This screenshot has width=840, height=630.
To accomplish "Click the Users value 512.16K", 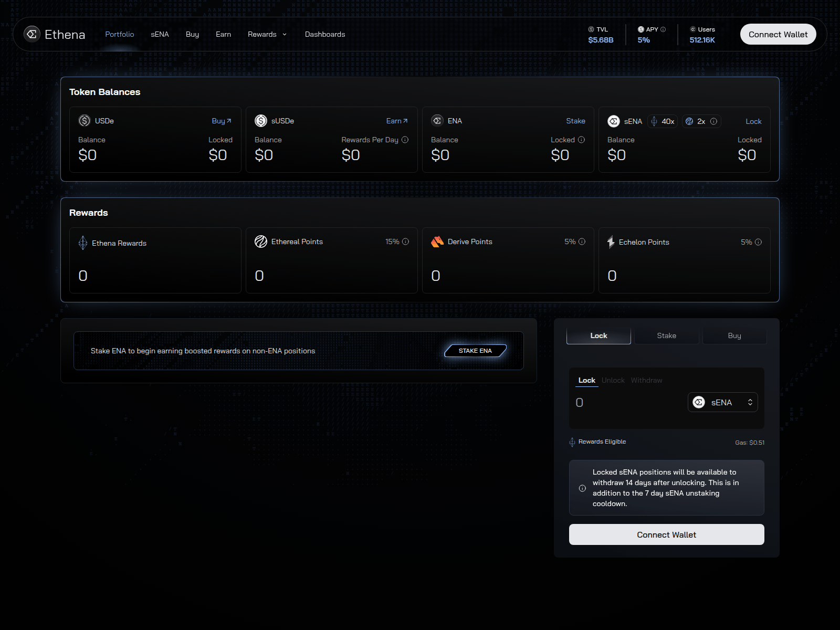I will pyautogui.click(x=702, y=40).
